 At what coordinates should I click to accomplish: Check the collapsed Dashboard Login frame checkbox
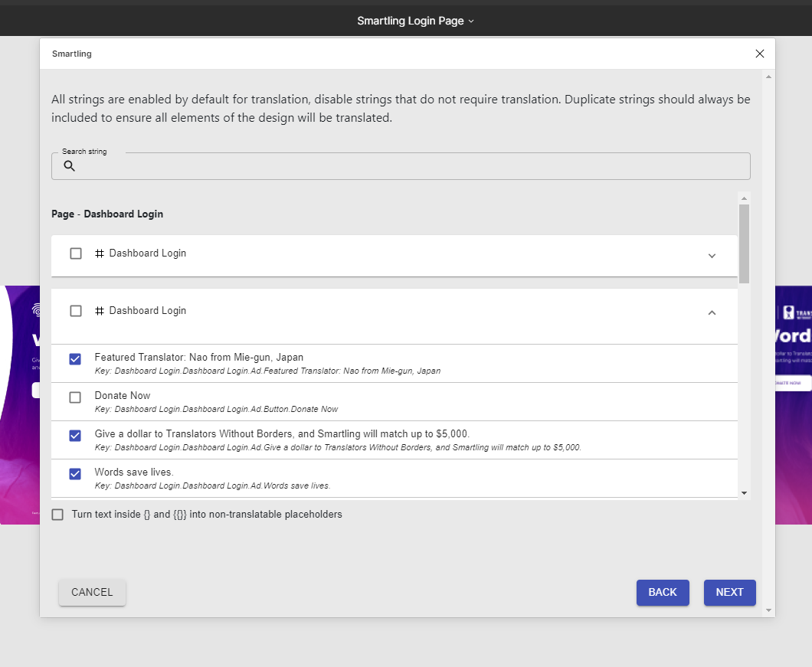point(75,253)
